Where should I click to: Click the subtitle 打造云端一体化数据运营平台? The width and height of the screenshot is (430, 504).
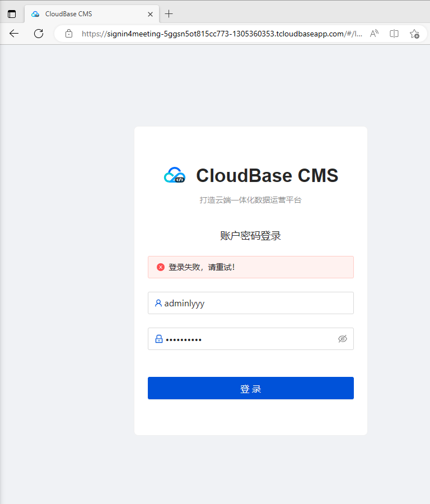pos(250,200)
